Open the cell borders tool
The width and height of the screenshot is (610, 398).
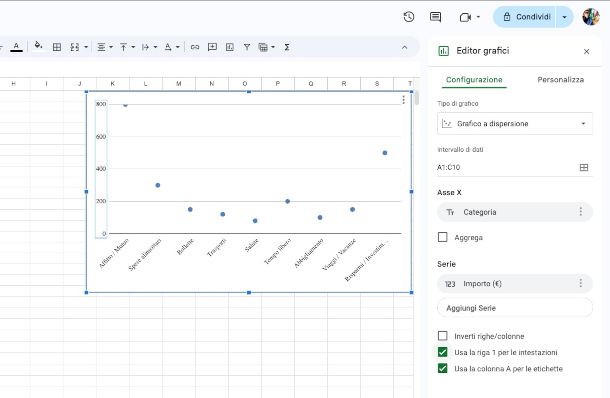tap(57, 47)
